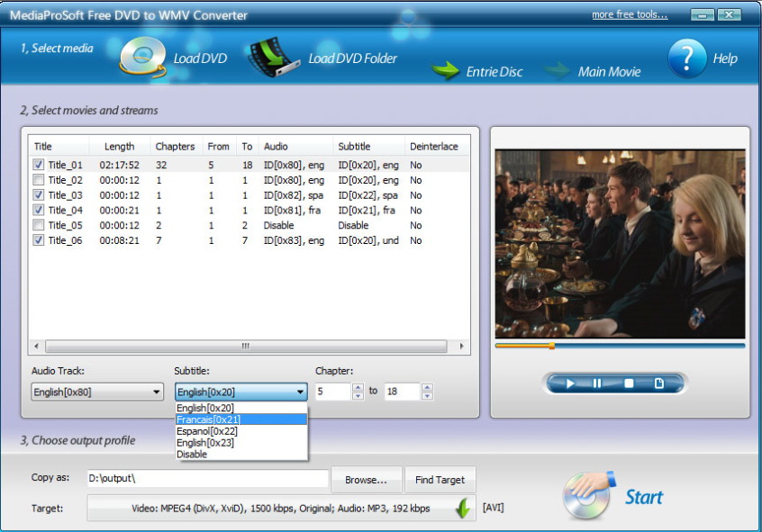Click the Deinterlace column header
Image resolution: width=762 pixels, height=532 pixels.
pyautogui.click(x=434, y=146)
